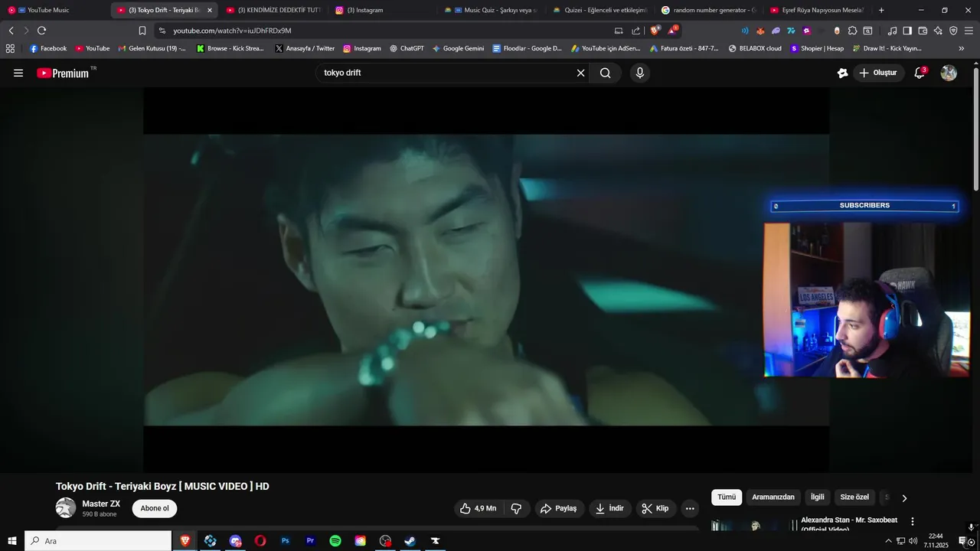Viewport: 980px width, 551px height.
Task: Share the video via Paylaş
Action: pos(558,508)
